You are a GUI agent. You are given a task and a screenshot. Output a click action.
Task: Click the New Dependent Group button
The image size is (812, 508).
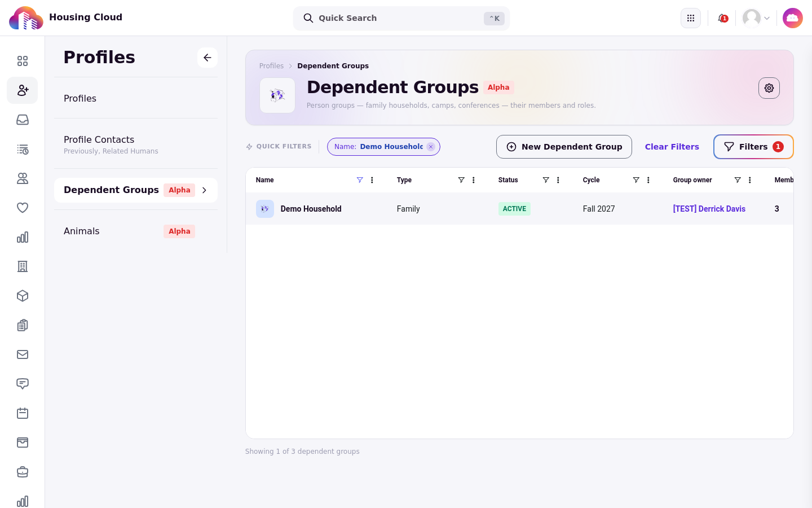pyautogui.click(x=564, y=147)
